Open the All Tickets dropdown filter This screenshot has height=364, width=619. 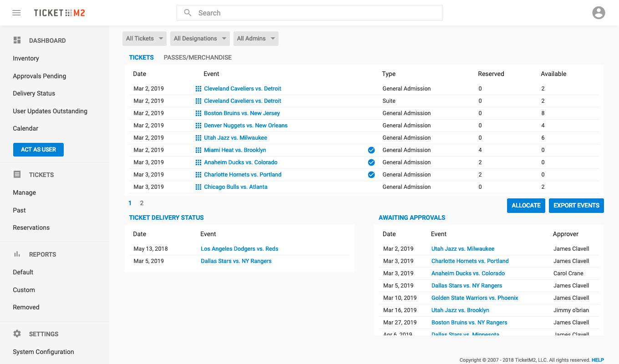(x=145, y=39)
